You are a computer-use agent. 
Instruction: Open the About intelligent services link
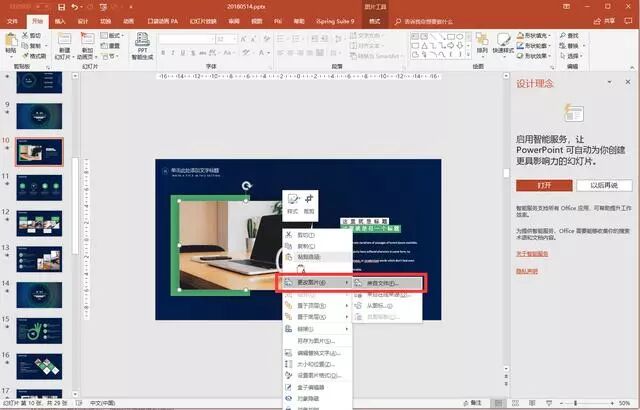click(x=532, y=254)
